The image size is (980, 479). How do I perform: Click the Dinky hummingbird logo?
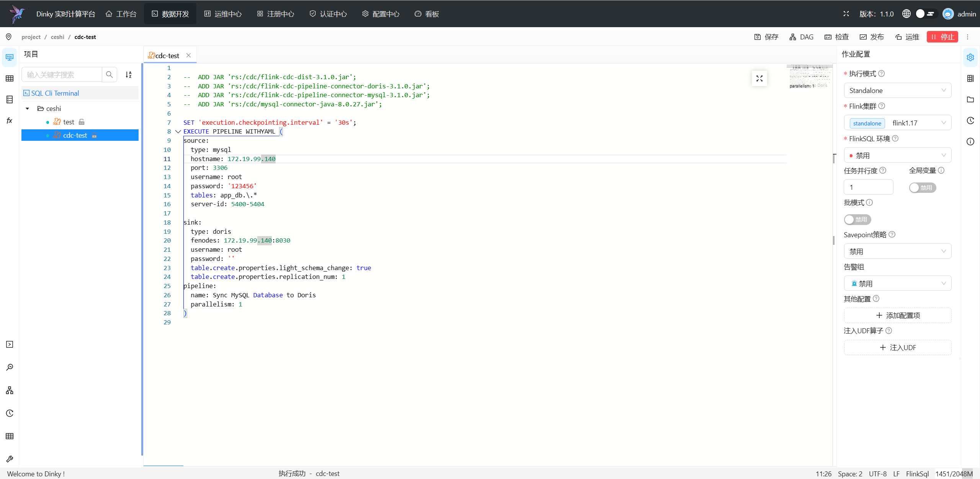(18, 14)
